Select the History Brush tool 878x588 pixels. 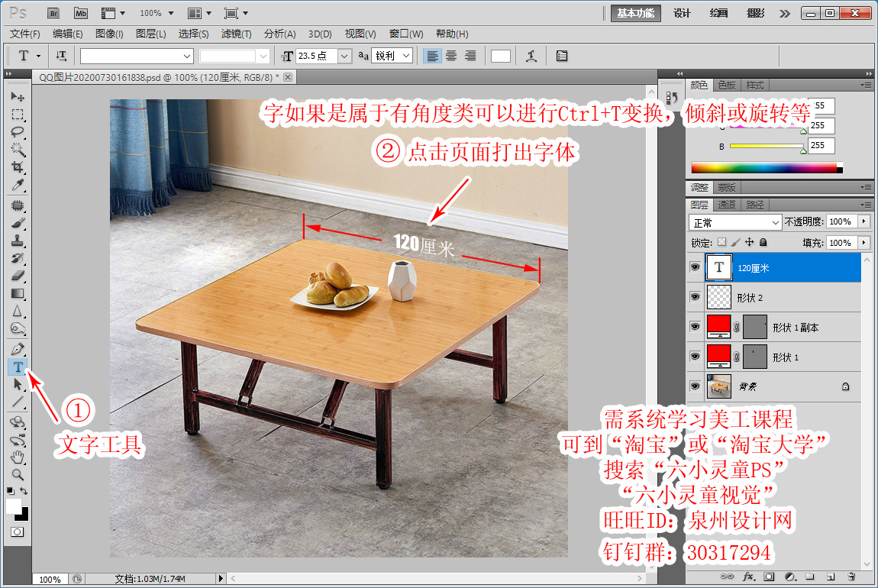[x=18, y=258]
